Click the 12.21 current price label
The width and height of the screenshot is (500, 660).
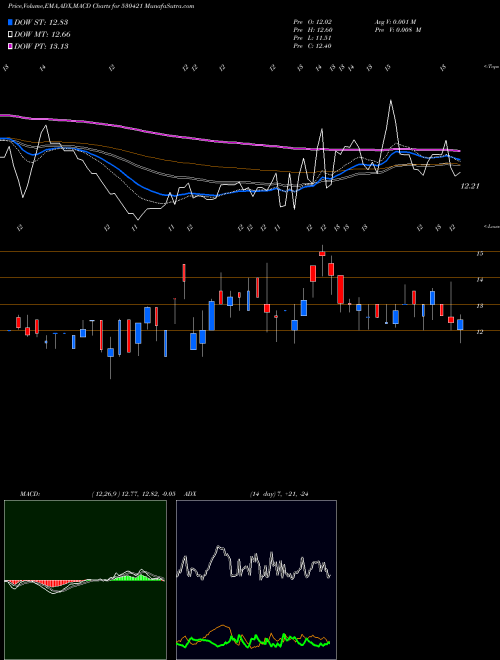click(470, 186)
